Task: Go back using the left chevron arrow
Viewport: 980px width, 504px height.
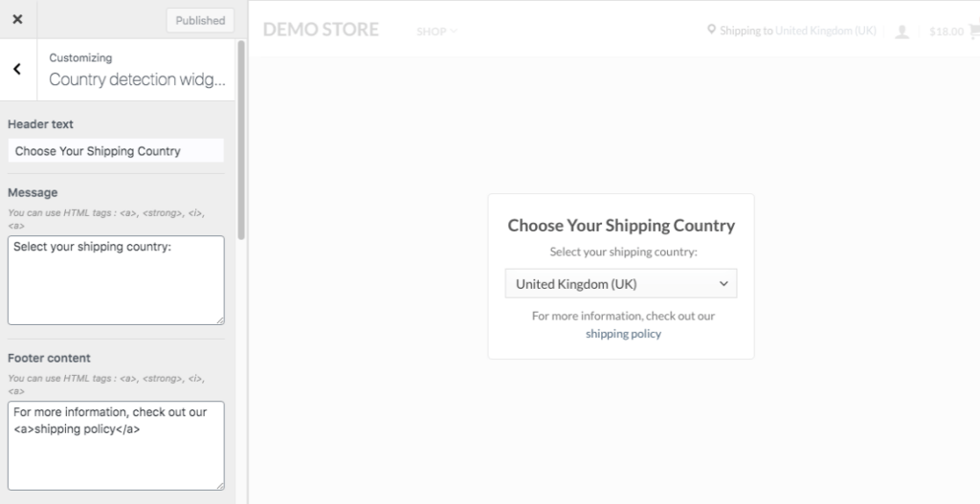Action: (17, 69)
